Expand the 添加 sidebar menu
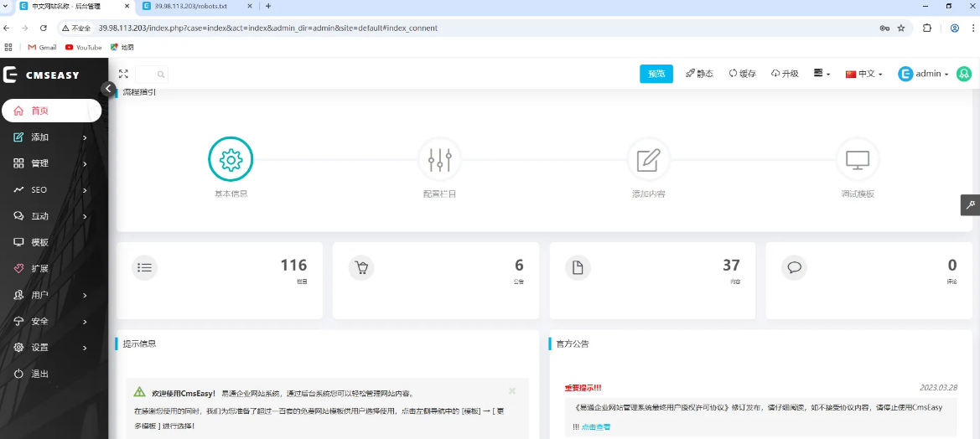 [x=50, y=137]
